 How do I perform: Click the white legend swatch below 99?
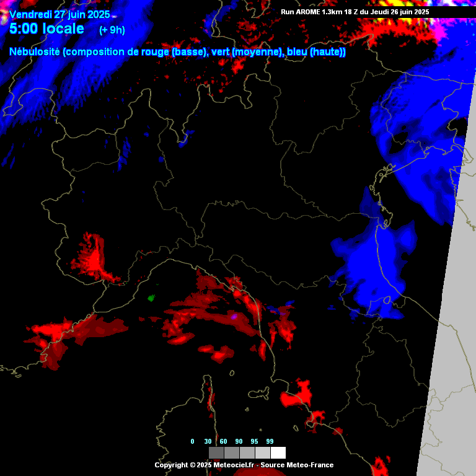278,452
